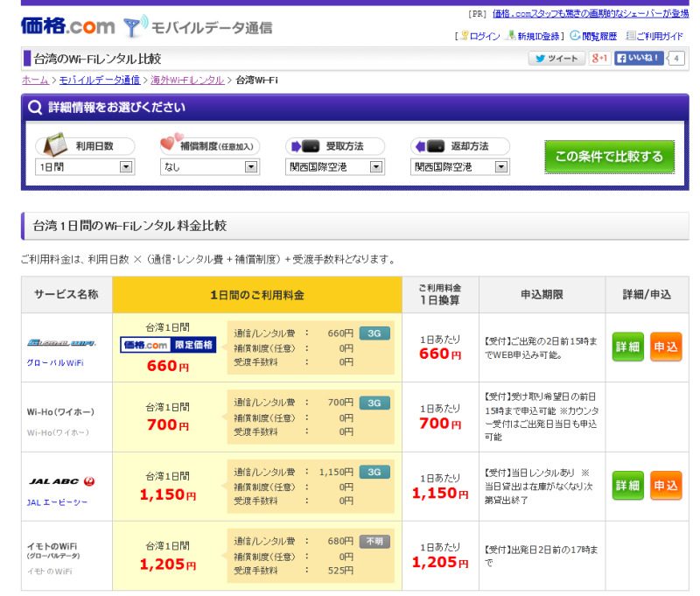Click the 価格.com logo
Screen dimensions: 700x596
click(66, 27)
